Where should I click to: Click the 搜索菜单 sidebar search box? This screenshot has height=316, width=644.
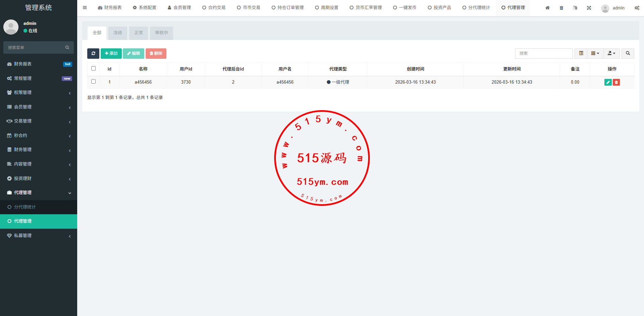point(35,48)
